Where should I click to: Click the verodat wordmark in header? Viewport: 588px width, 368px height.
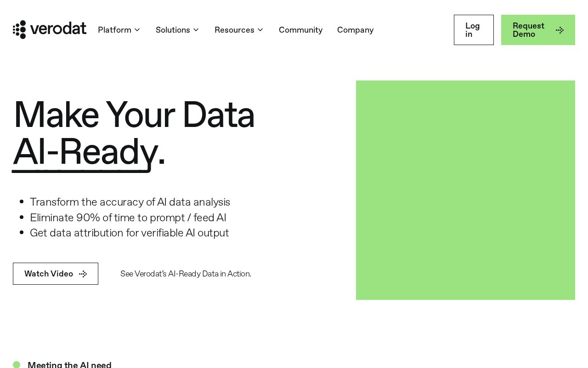click(58, 29)
